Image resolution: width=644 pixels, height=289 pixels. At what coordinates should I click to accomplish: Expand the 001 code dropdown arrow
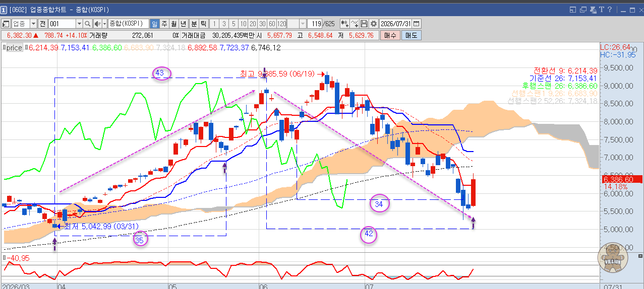[79, 24]
